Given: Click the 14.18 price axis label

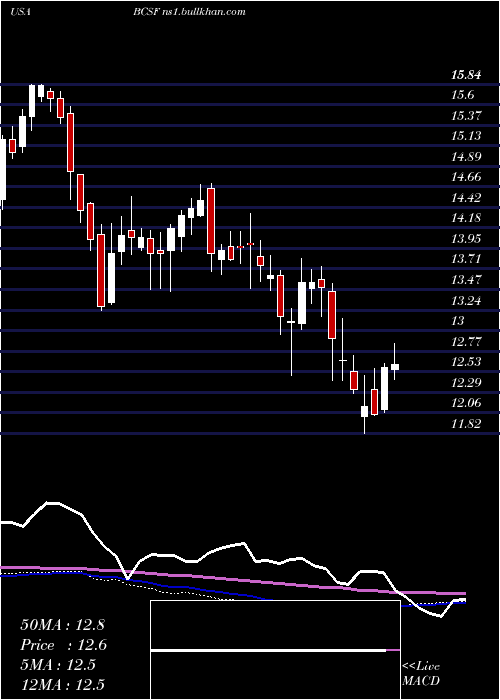Looking at the screenshot, I should pos(466,218).
